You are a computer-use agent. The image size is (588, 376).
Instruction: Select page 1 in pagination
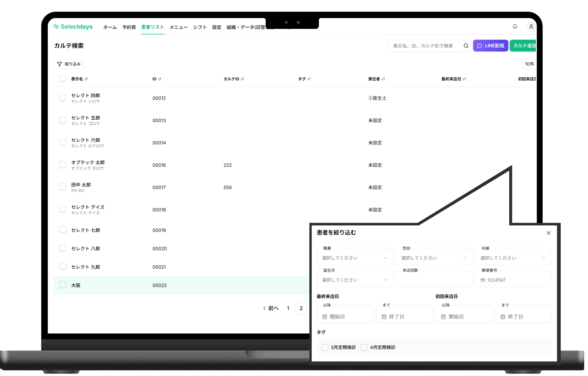(288, 308)
